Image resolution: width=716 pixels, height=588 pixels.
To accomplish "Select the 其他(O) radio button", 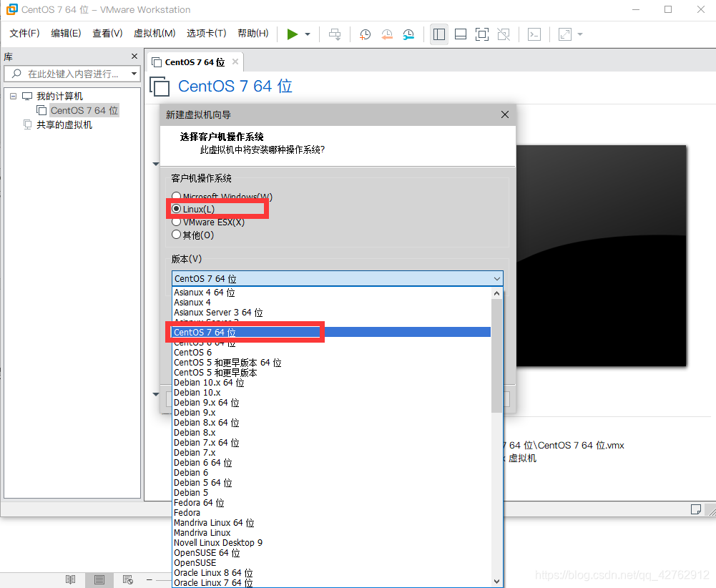I will pos(176,235).
